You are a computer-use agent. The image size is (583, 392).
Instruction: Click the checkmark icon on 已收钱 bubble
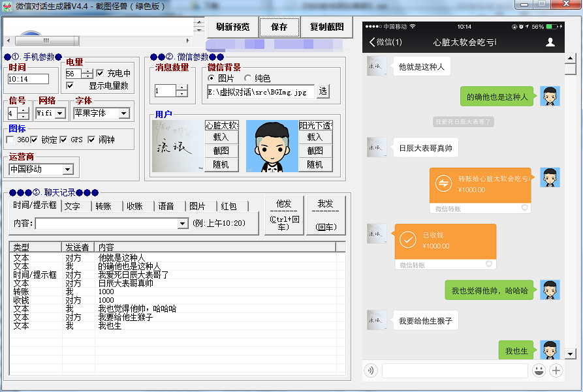coord(408,239)
